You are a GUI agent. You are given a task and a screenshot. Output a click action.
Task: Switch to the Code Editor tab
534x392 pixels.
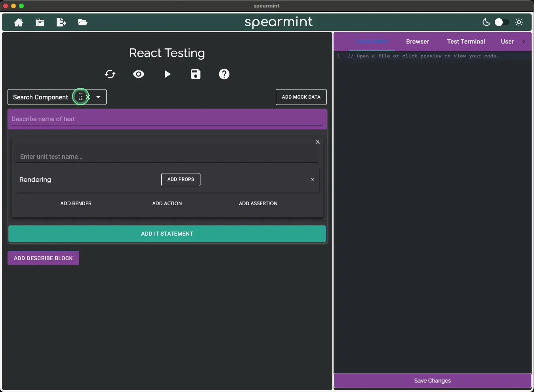pyautogui.click(x=372, y=42)
